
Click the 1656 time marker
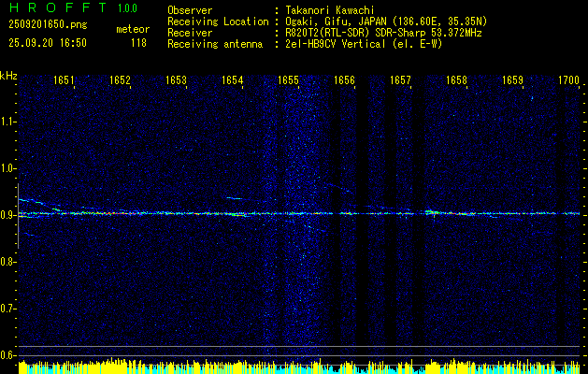pos(344,79)
